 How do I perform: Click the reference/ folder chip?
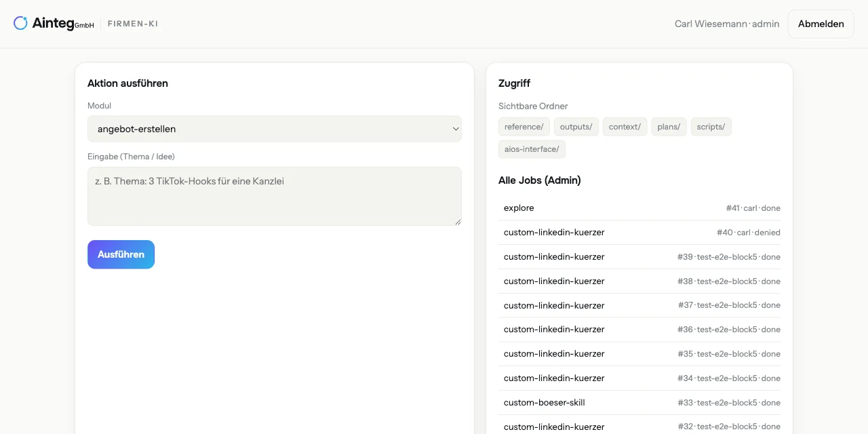pyautogui.click(x=524, y=127)
